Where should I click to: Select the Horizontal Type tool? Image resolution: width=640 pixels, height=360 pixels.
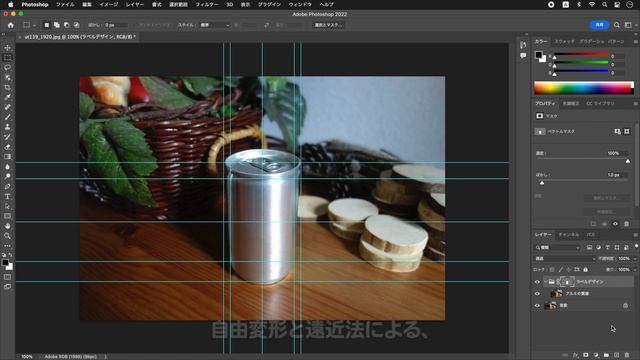[x=7, y=196]
